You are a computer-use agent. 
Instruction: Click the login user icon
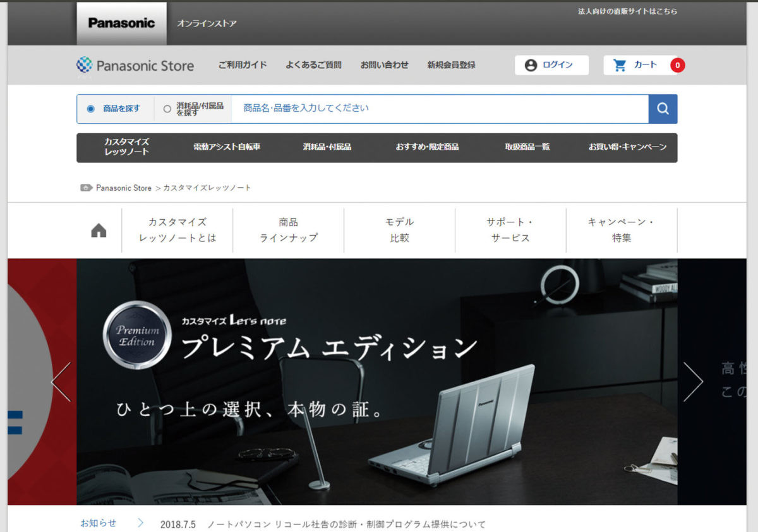531,65
